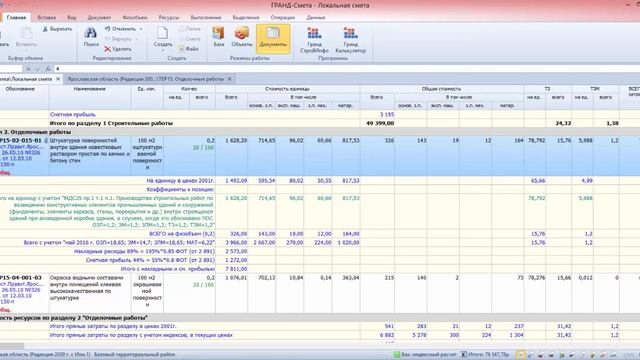Switch to Ярославская область ТЕР15 document tab
This screenshot has width=640, height=360.
tap(145, 79)
